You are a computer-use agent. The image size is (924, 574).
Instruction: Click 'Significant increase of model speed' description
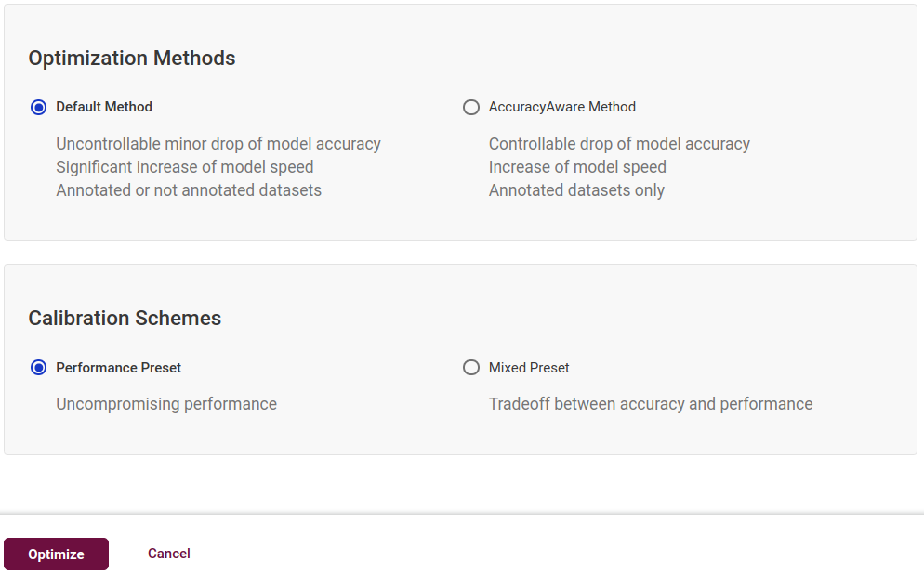185,167
